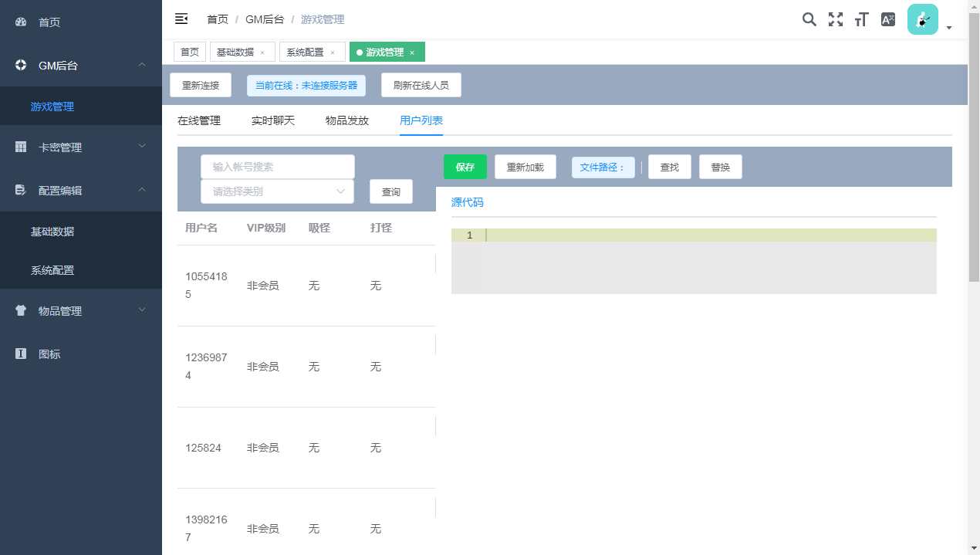Open the global search magnifier icon
This screenshot has height=555, width=980.
(809, 19)
